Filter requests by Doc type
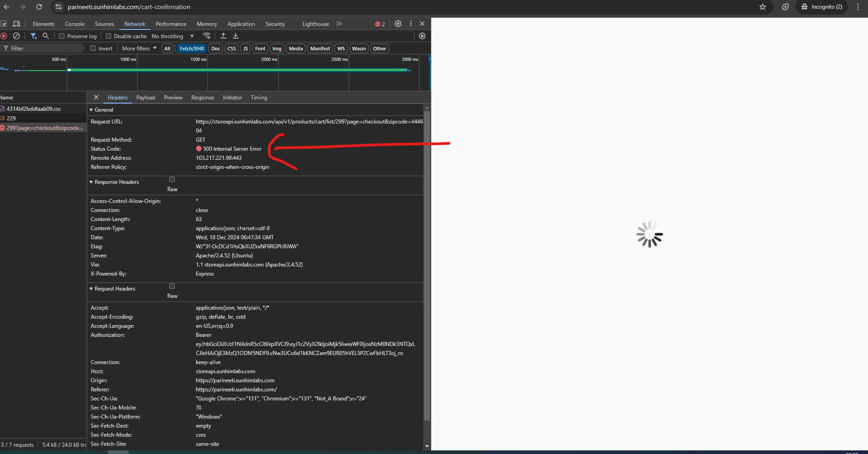 point(216,49)
